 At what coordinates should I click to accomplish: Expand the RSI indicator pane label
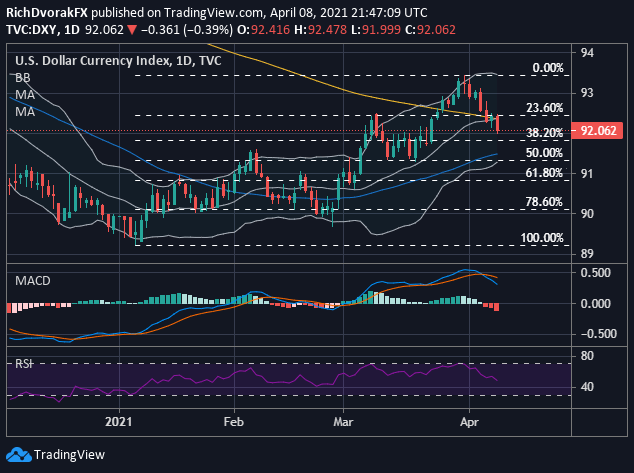coord(23,364)
